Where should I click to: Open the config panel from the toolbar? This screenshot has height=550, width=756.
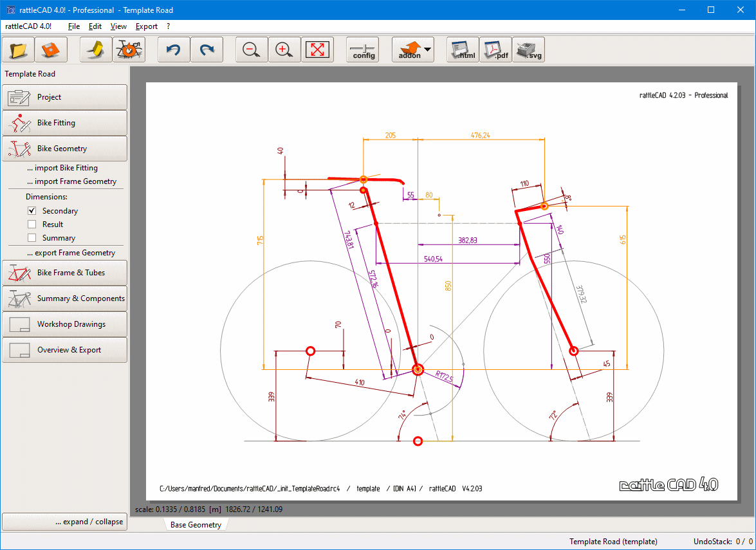(363, 49)
